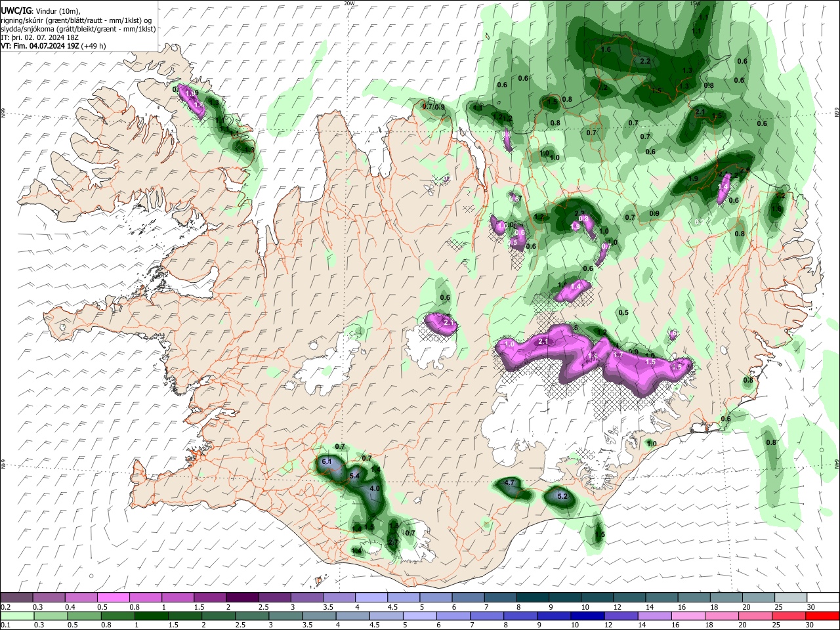Click the 0.2 label in the snow legend row
The image size is (840, 630).
(x=6, y=607)
